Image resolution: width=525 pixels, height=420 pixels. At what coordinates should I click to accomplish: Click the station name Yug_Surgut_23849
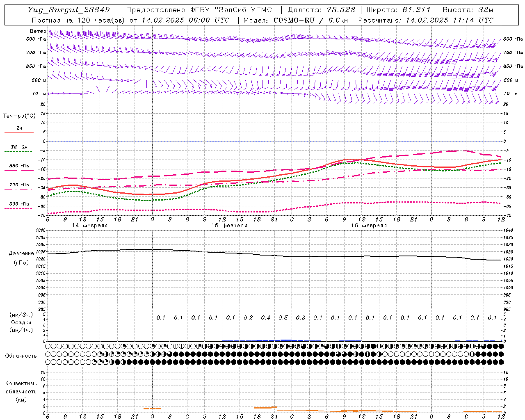coord(69,10)
